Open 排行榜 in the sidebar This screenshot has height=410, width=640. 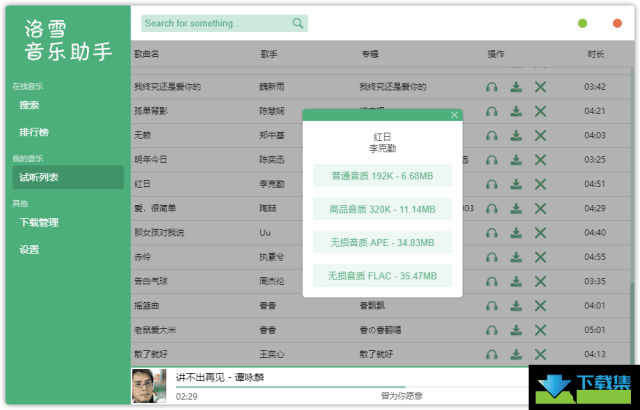tap(34, 131)
